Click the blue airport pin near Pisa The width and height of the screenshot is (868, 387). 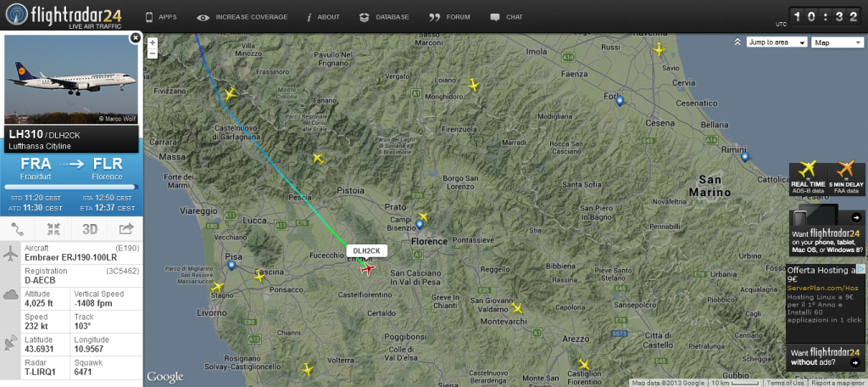[x=231, y=265]
